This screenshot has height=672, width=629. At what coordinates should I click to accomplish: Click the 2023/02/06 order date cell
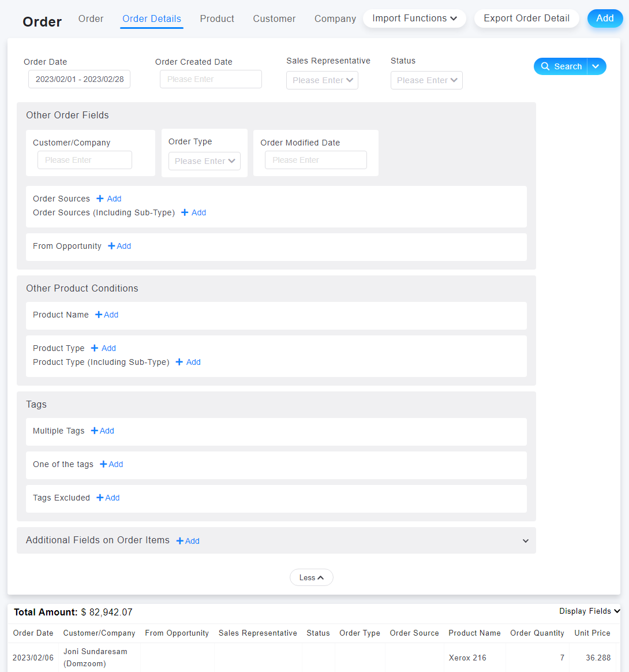(33, 658)
